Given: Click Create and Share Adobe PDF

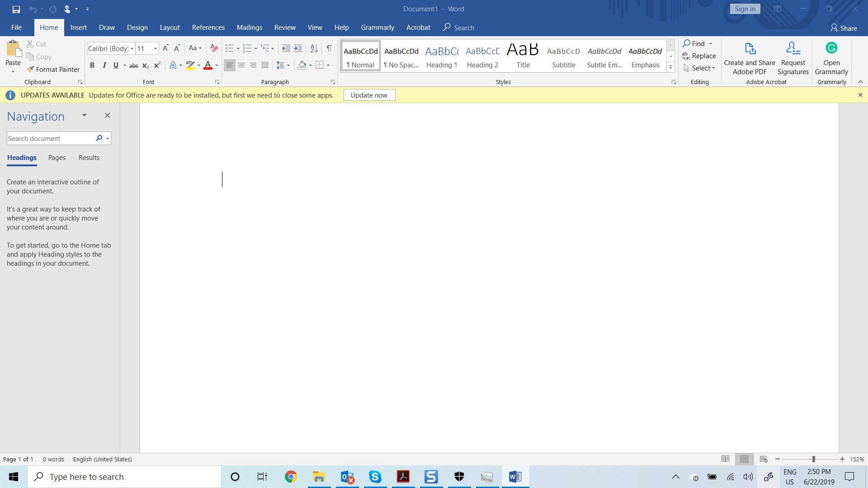Looking at the screenshot, I should [750, 58].
